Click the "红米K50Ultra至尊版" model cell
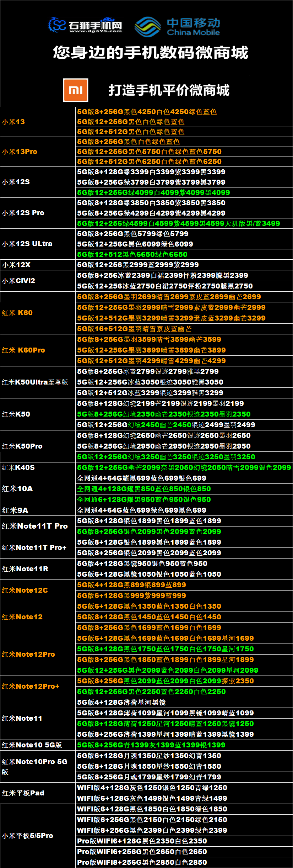The image size is (293, 868). tap(38, 382)
